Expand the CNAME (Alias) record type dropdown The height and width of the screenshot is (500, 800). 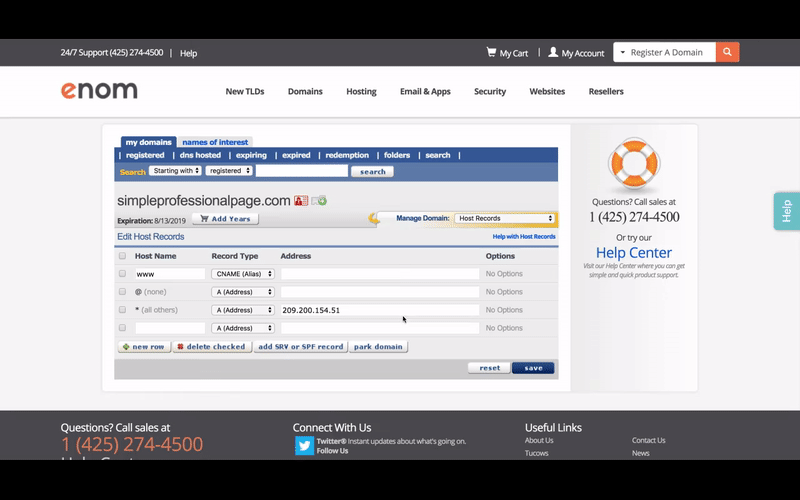(242, 273)
